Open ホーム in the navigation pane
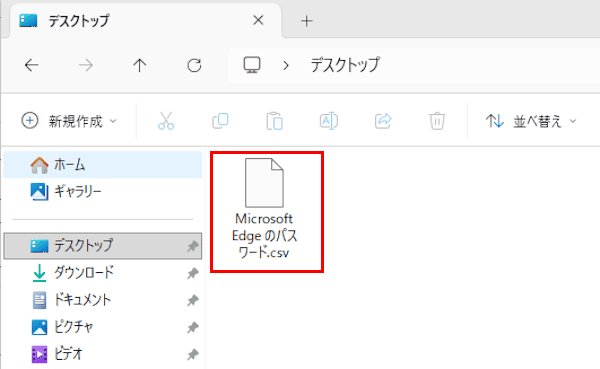 click(x=103, y=165)
